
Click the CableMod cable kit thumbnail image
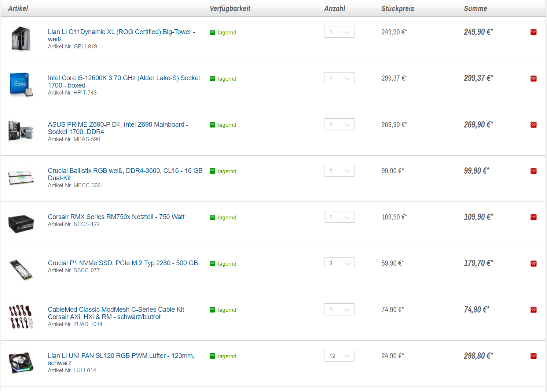click(x=21, y=317)
